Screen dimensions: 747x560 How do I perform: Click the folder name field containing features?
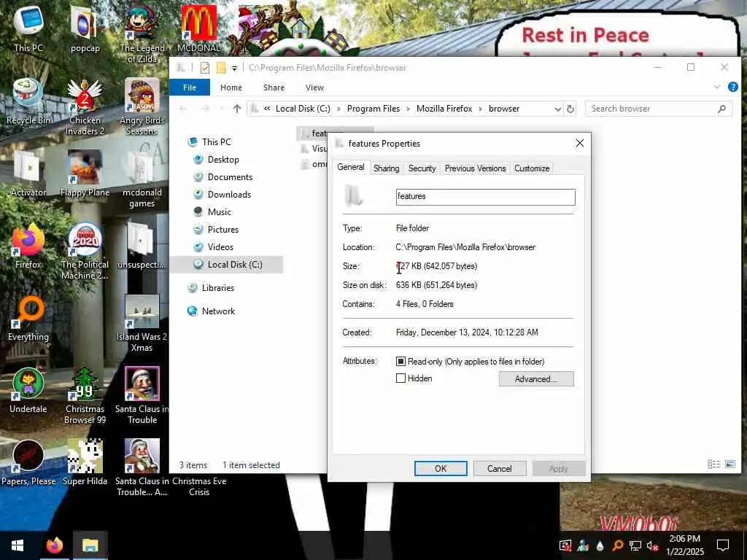485,197
